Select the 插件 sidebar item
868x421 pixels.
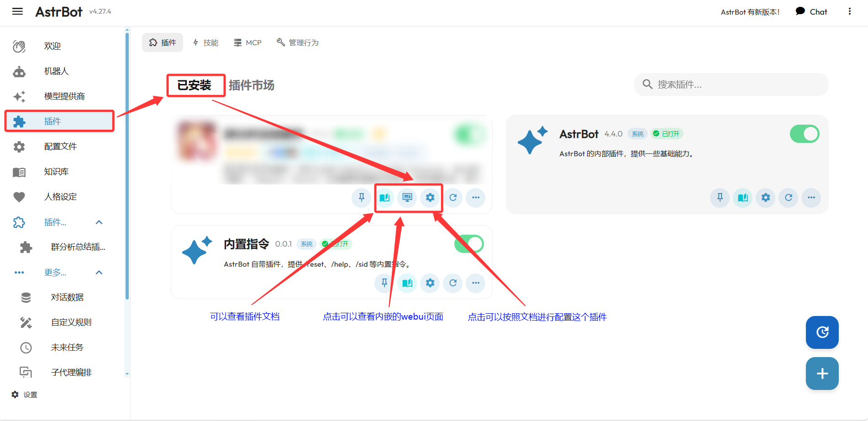59,121
